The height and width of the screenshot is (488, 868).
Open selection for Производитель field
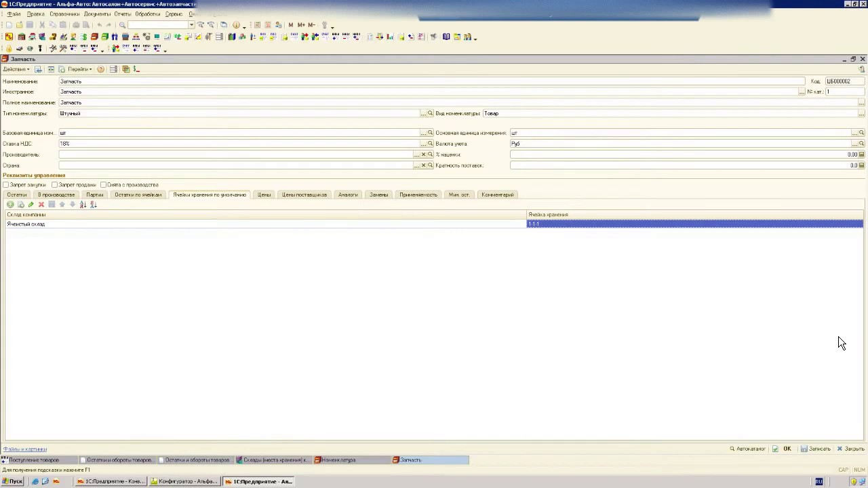tap(416, 155)
